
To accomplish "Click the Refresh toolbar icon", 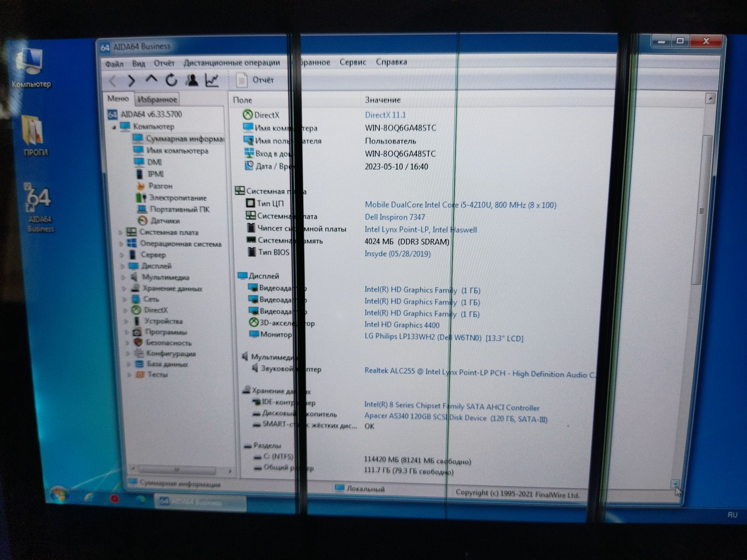I will [171, 80].
